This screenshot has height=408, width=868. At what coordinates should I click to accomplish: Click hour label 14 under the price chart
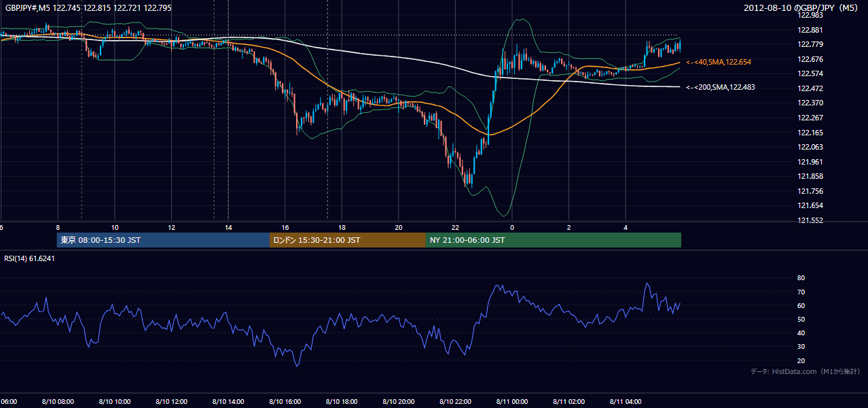click(229, 227)
